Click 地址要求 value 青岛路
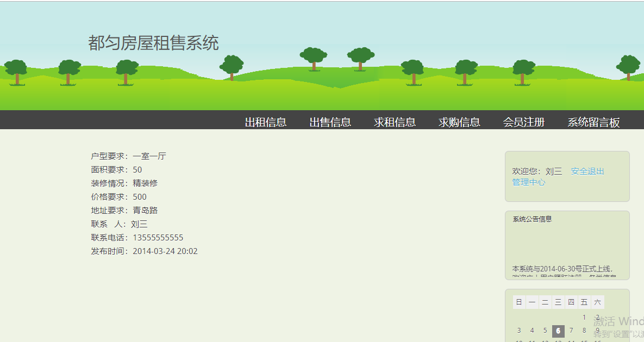This screenshot has width=644, height=342. pos(145,211)
